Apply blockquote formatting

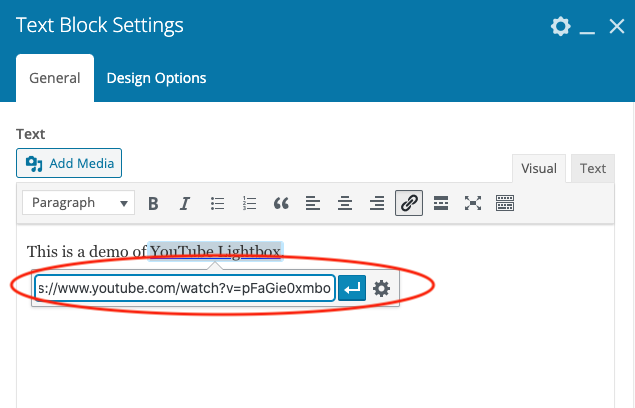[281, 203]
